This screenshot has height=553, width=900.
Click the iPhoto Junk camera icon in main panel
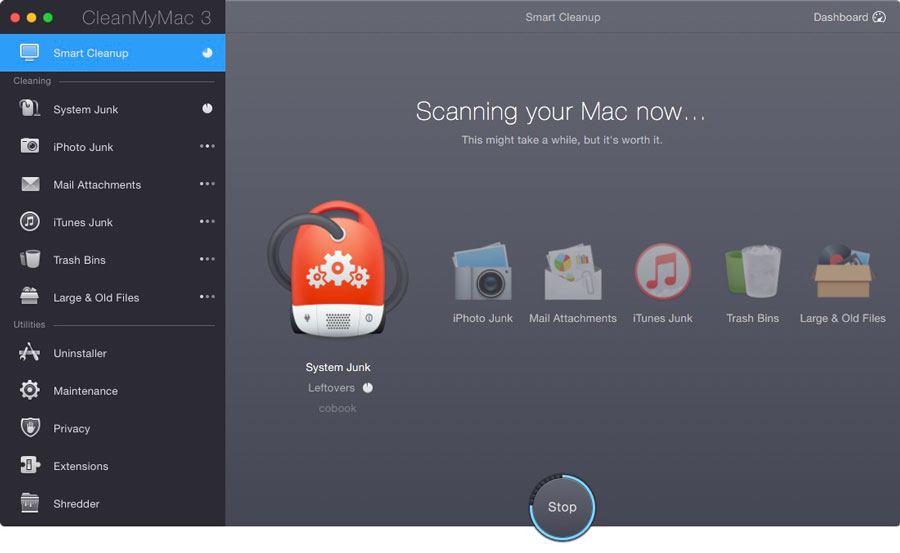482,270
